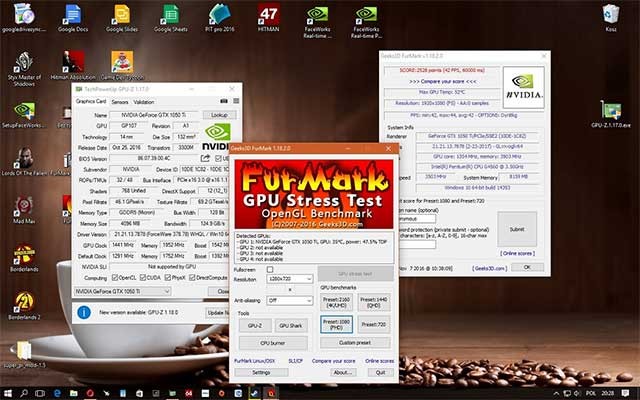Open the Action Center notification icon
Viewport: 640px width, 400px height.
625,393
